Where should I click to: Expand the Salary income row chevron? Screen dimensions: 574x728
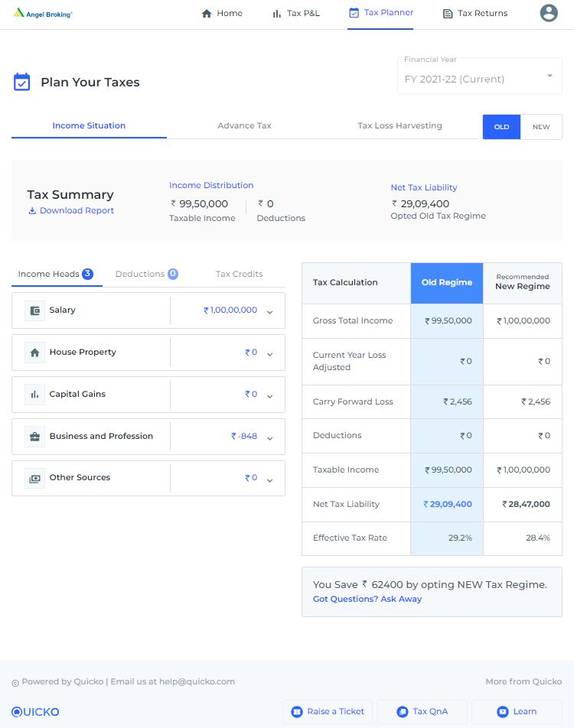[x=270, y=313]
